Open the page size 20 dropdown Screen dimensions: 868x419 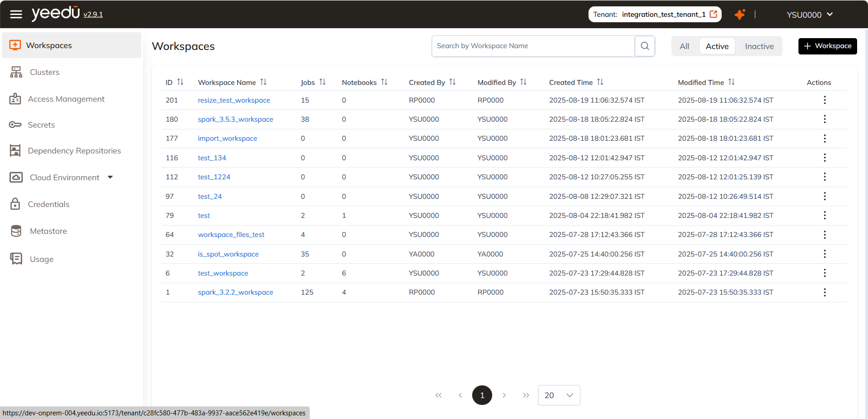click(559, 395)
